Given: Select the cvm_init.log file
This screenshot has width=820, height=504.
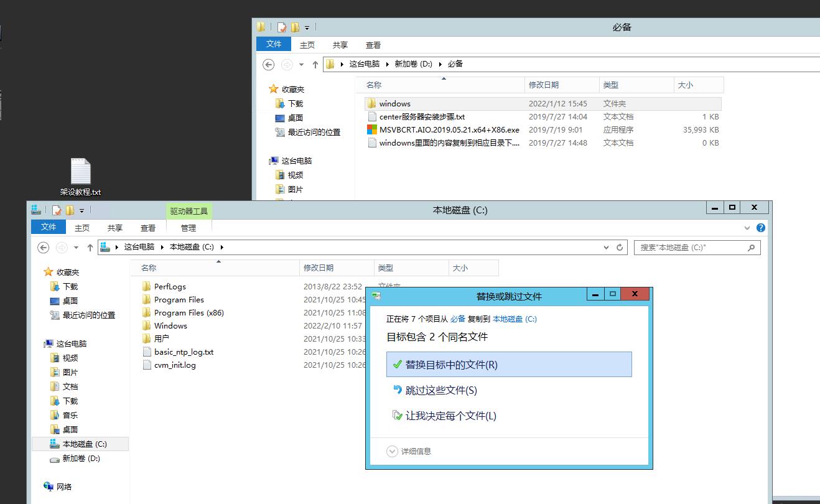Looking at the screenshot, I should (x=175, y=365).
